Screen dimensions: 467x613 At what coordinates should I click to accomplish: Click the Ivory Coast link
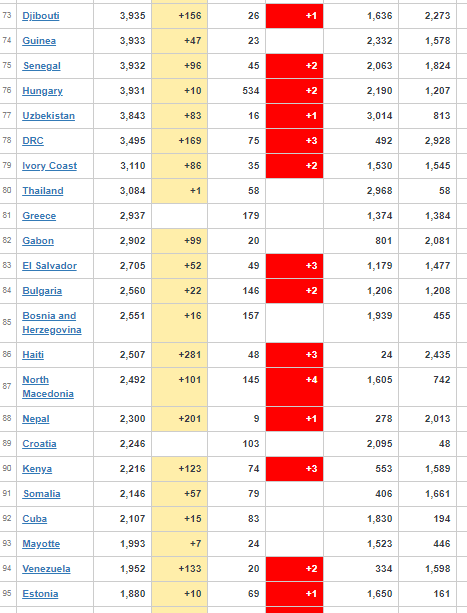pos(50,166)
